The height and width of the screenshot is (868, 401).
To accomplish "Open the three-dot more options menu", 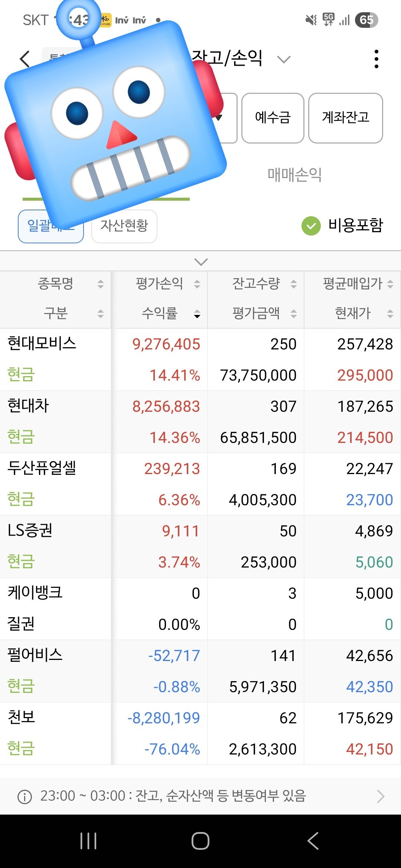I will point(376,59).
